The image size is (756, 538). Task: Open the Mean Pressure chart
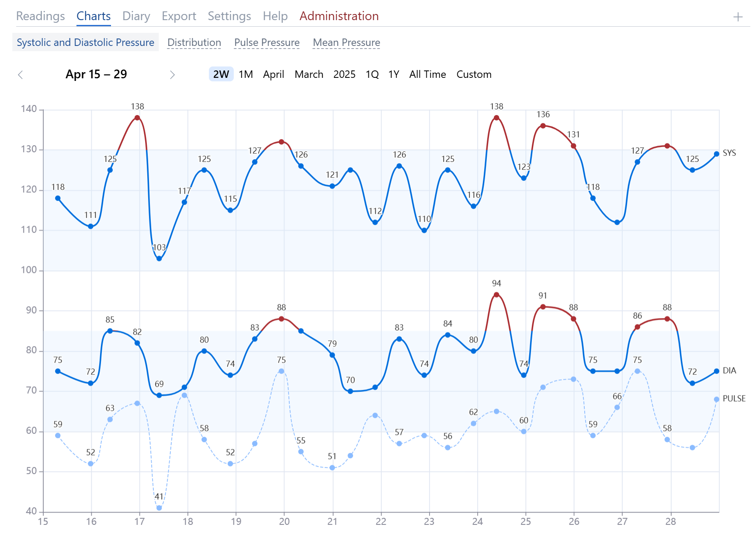point(346,42)
